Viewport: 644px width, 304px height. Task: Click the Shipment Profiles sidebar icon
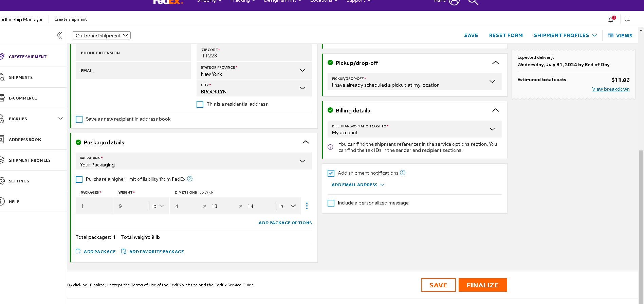(2, 160)
